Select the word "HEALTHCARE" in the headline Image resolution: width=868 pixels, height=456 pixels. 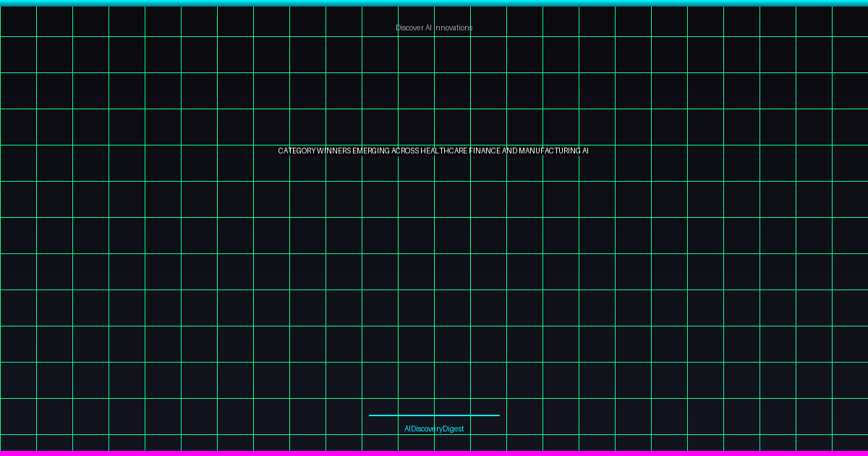[444, 151]
